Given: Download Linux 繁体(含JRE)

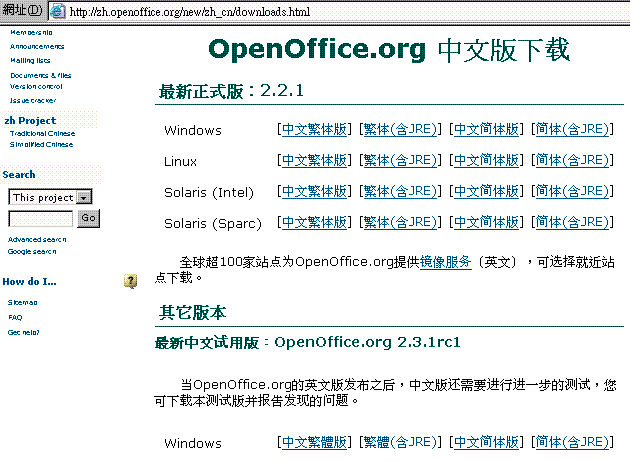Looking at the screenshot, I should (x=400, y=160).
